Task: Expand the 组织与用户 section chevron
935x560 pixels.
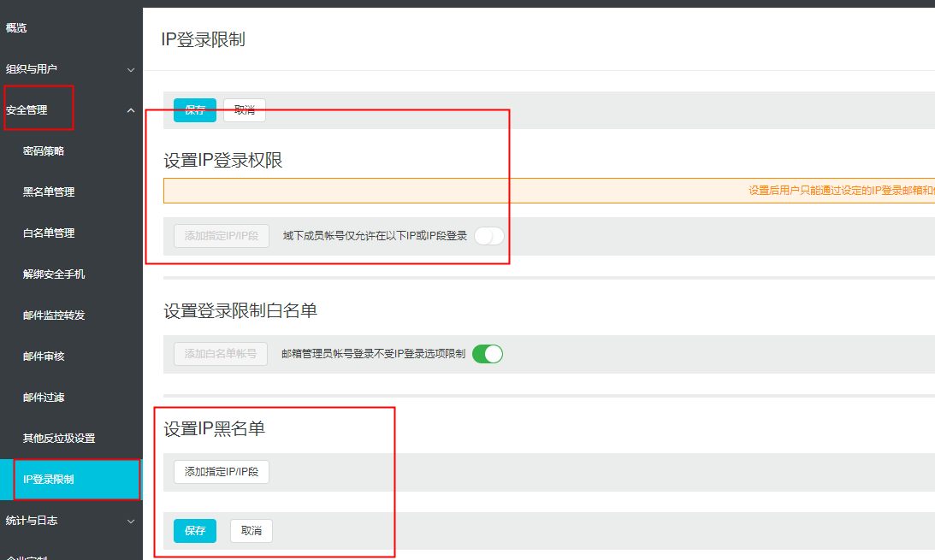Action: [131, 69]
